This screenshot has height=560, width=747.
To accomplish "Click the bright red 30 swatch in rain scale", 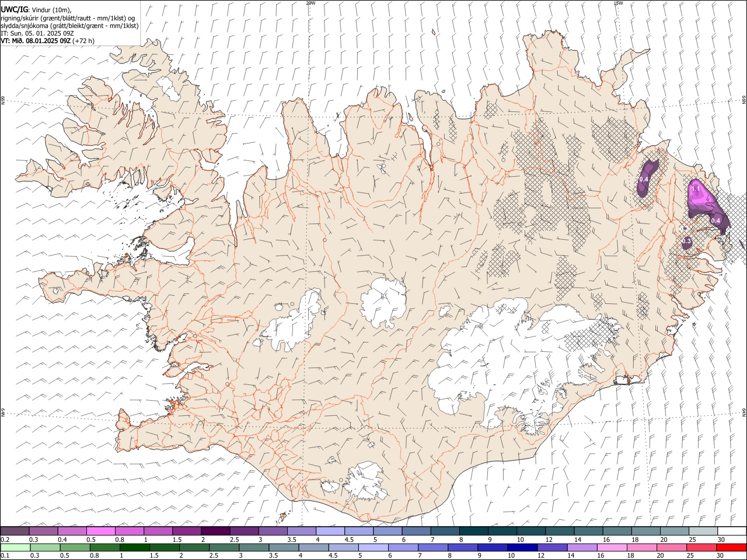I will tap(731, 548).
